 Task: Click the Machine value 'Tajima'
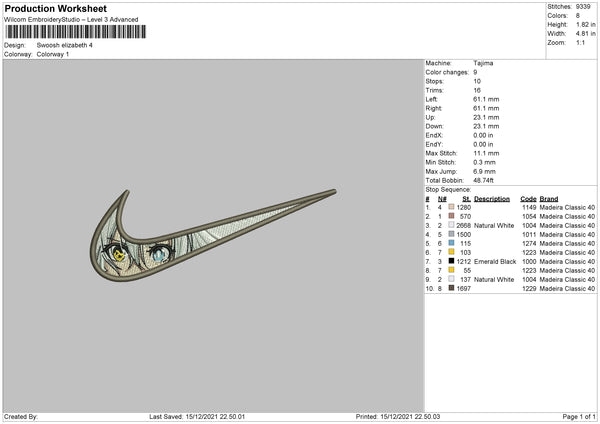click(483, 63)
